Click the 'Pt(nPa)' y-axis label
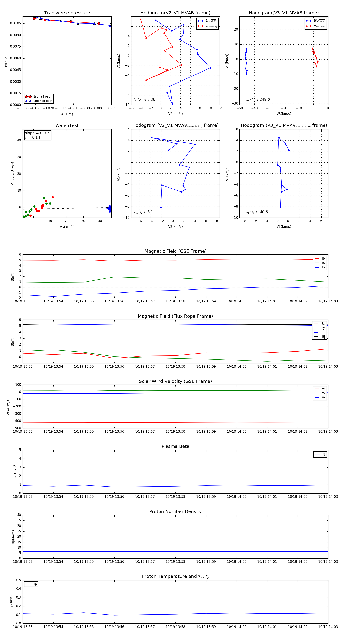Viewport: 351px width, 644px height. 6,61
